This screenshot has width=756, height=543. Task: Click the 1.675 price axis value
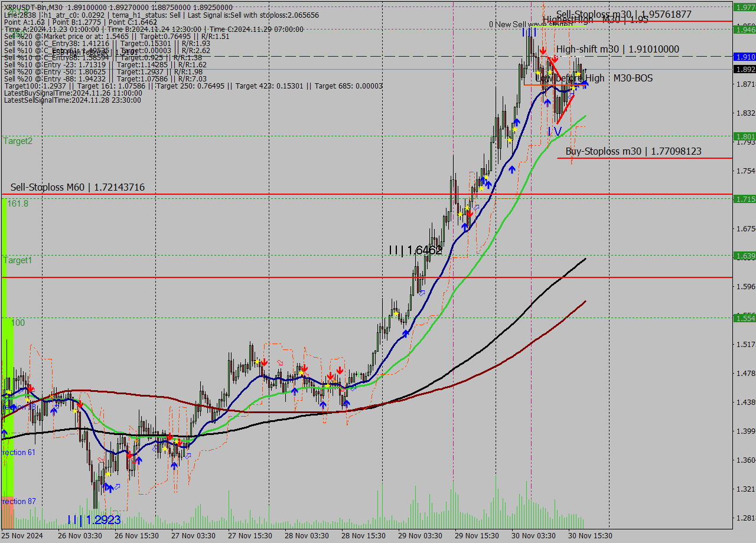tap(745, 228)
